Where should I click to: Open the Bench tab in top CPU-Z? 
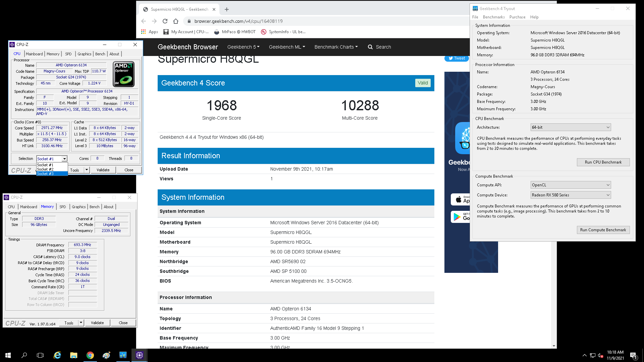[x=100, y=54]
